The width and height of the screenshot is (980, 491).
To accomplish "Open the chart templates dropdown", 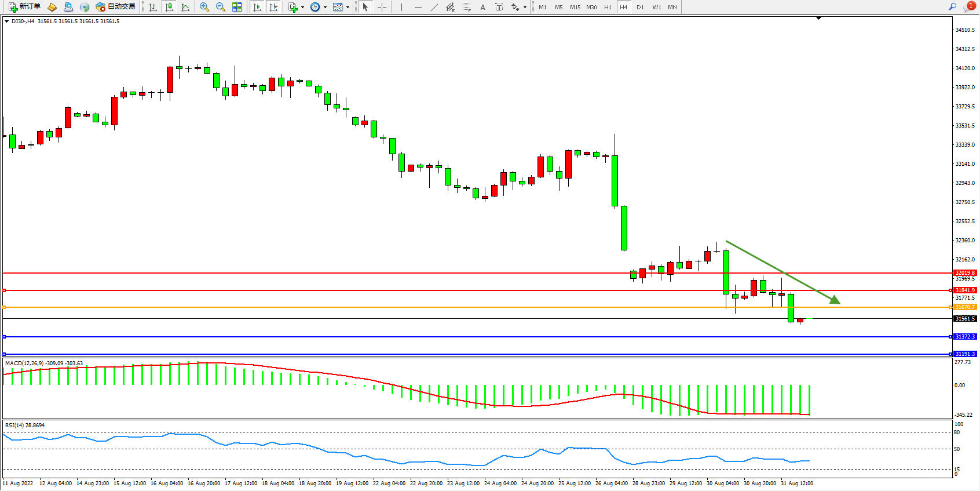I will click(348, 8).
